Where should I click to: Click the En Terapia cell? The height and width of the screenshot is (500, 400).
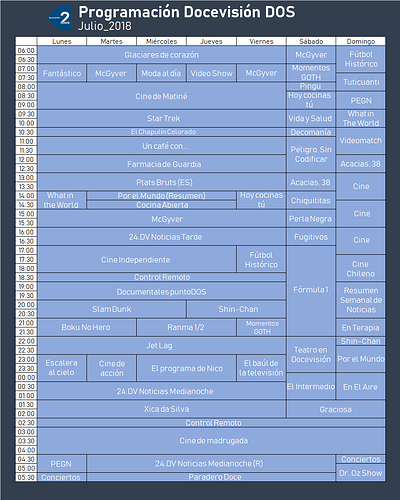point(361,327)
